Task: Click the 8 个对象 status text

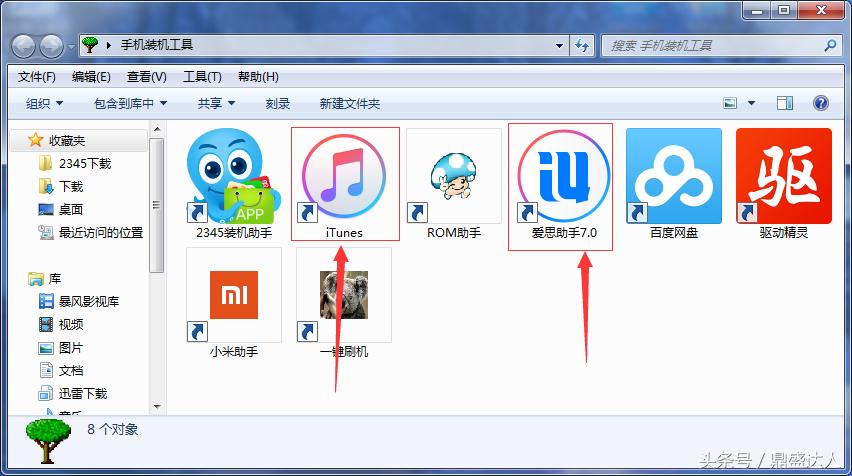Action: coord(112,429)
